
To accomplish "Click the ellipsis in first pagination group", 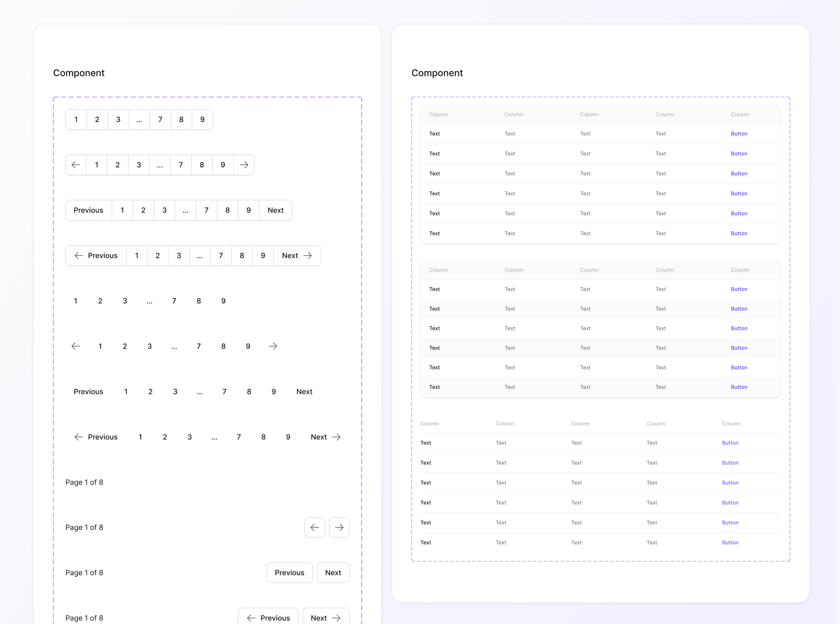I will [x=139, y=120].
